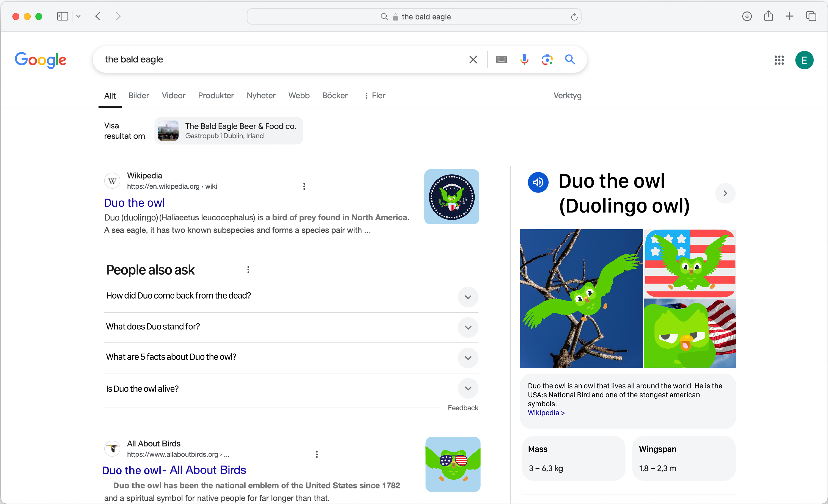828x504 pixels.
Task: Show the tab overview icon
Action: click(x=811, y=16)
